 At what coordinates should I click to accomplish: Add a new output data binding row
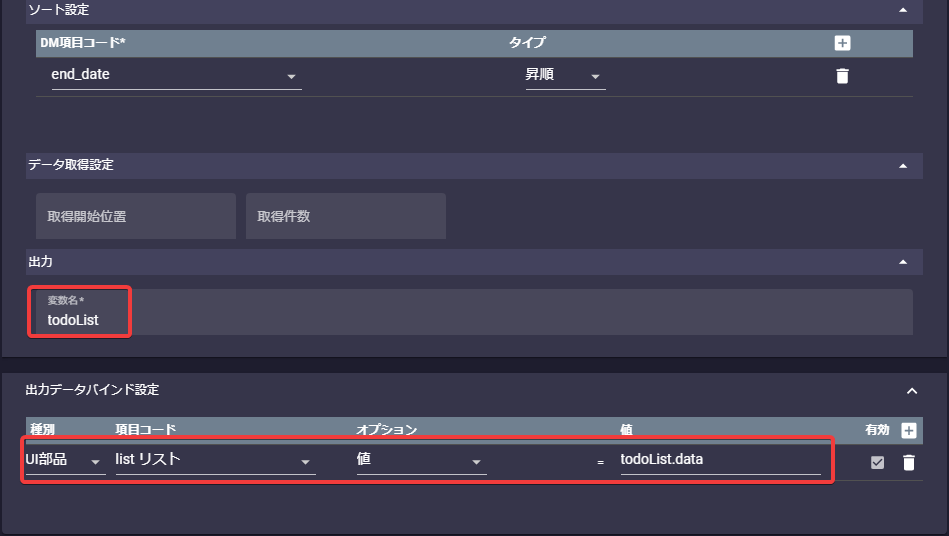tap(908, 430)
